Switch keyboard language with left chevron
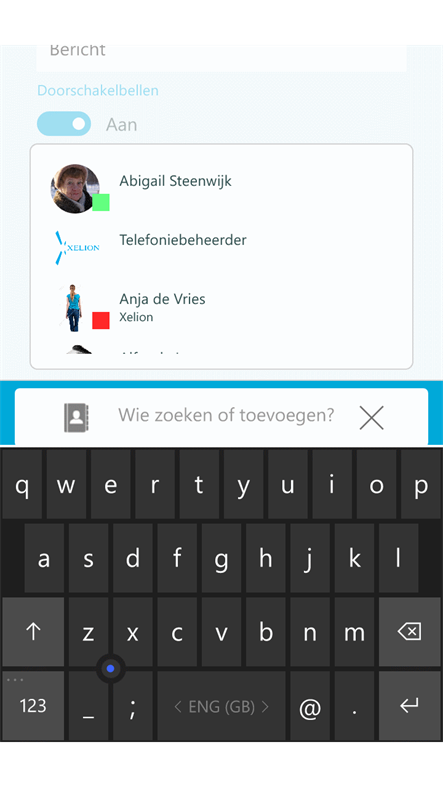This screenshot has width=443, height=788. [177, 707]
